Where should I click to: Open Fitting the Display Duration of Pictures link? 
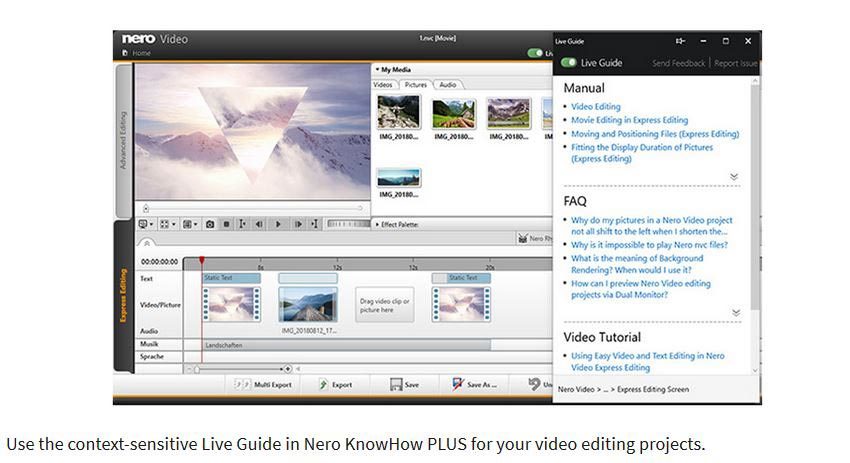pyautogui.click(x=642, y=153)
